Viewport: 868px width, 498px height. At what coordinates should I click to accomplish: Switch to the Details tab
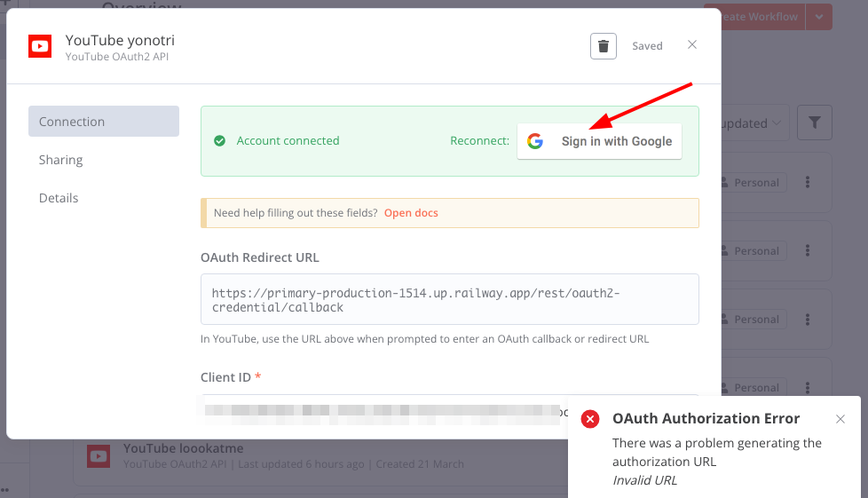click(59, 198)
